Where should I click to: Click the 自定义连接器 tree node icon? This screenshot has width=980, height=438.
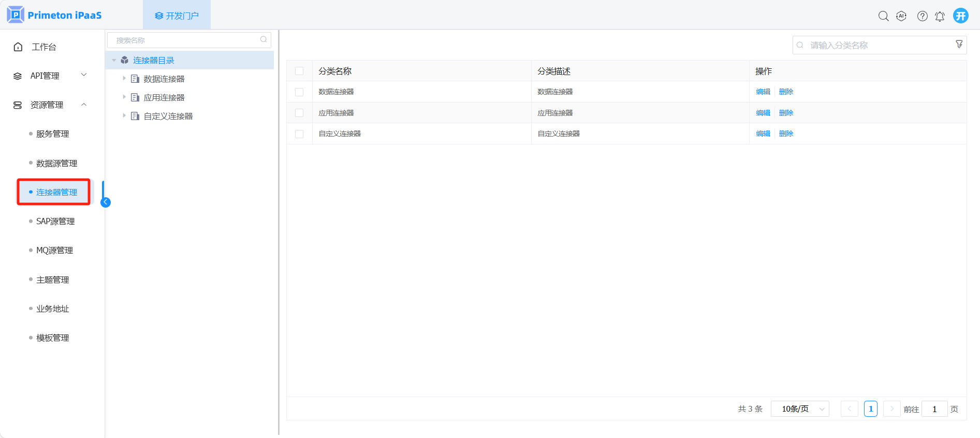pyautogui.click(x=135, y=116)
